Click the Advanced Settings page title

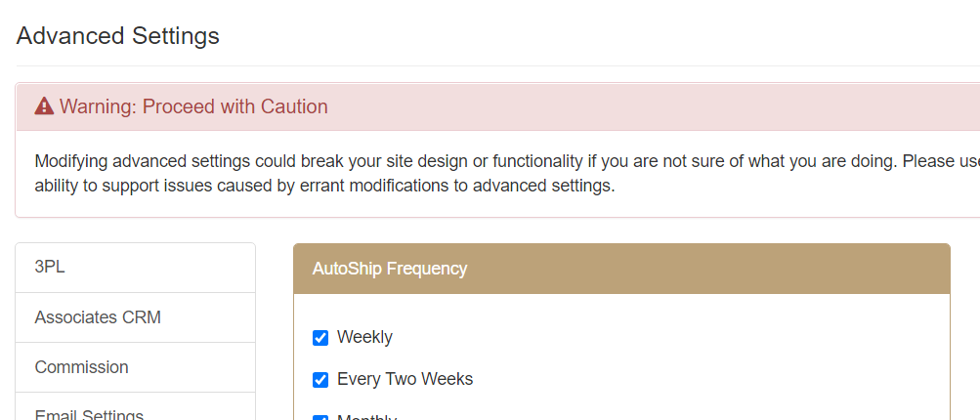click(118, 36)
